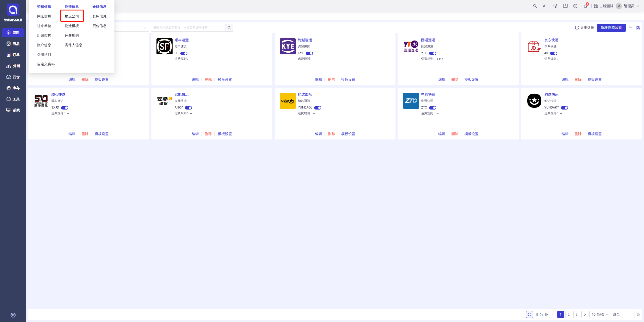The width and height of the screenshot is (644, 322).
Task: Select 物流模板 menu item
Action: click(x=72, y=26)
